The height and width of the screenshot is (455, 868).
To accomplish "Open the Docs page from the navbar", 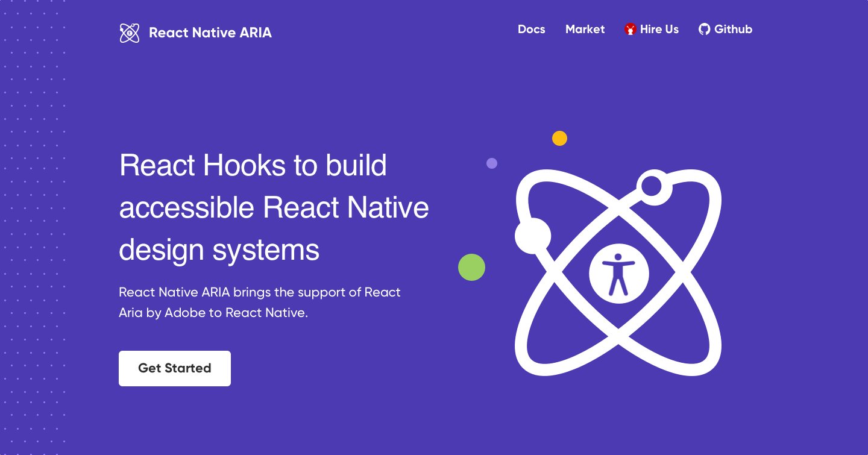I will (x=531, y=29).
